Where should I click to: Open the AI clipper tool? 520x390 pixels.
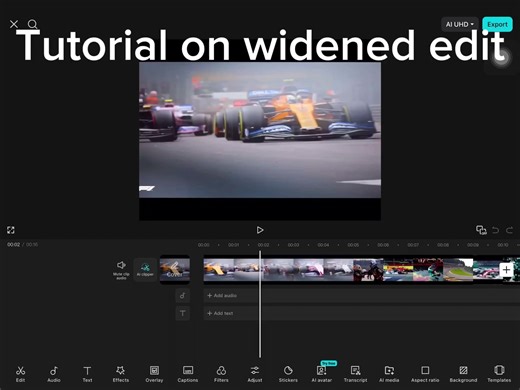pos(145,270)
